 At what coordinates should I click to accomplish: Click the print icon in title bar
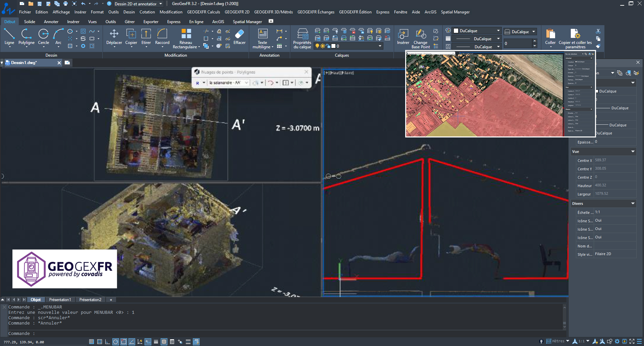click(65, 4)
